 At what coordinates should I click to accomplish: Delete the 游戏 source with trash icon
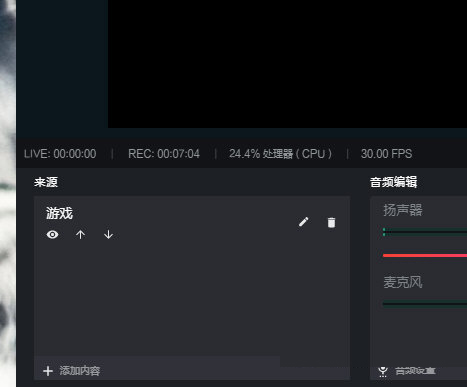pyautogui.click(x=331, y=223)
